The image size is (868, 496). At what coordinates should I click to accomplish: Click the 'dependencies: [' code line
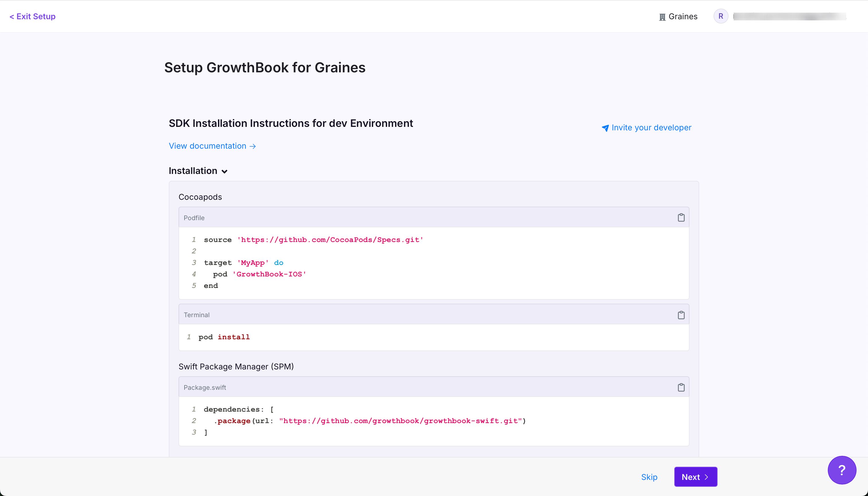[239, 410]
